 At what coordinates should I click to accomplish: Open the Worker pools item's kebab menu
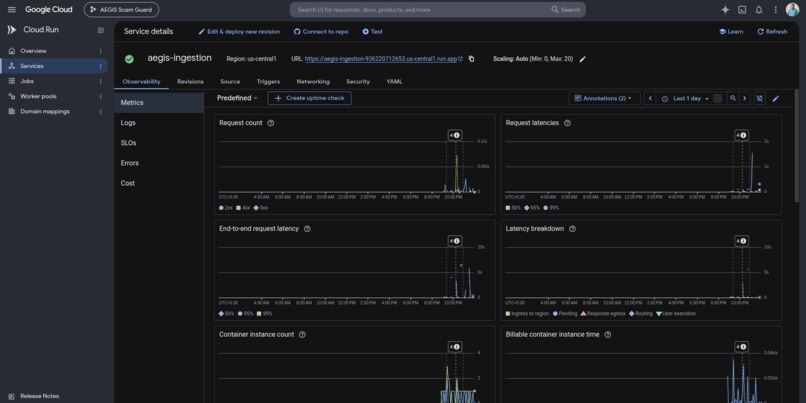101,96
